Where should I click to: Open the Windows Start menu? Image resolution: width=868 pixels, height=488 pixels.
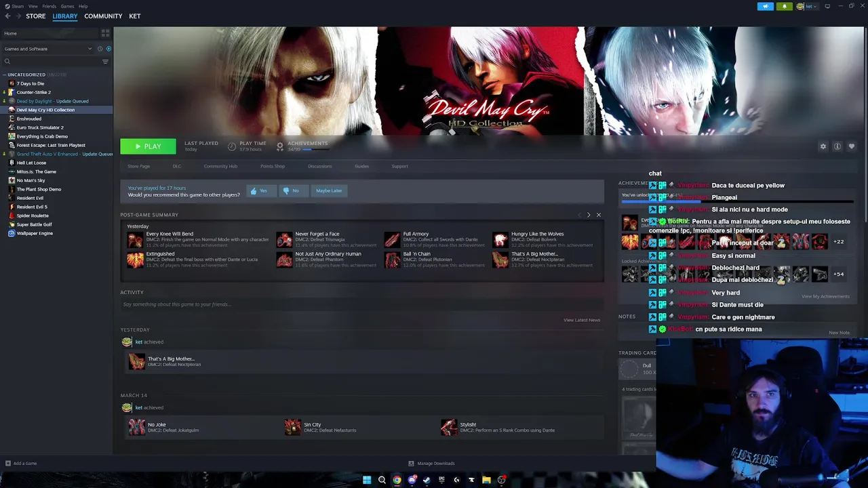(x=367, y=480)
